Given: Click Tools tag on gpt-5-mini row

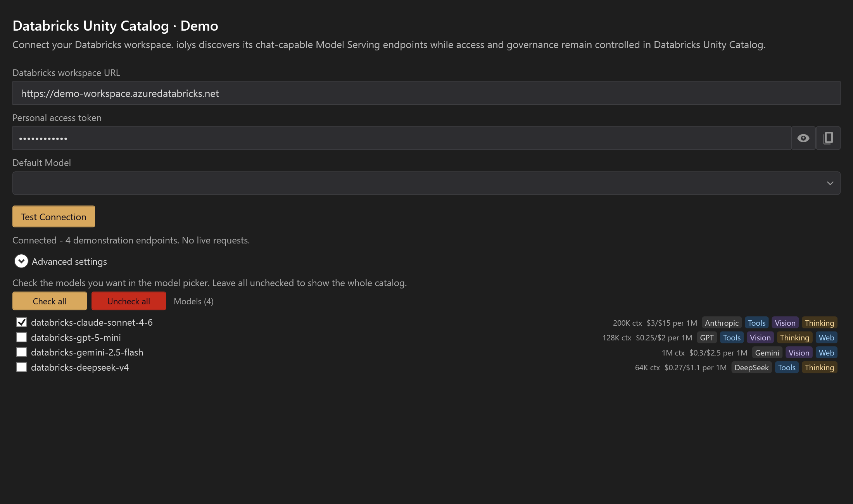Looking at the screenshot, I should pyautogui.click(x=732, y=338).
